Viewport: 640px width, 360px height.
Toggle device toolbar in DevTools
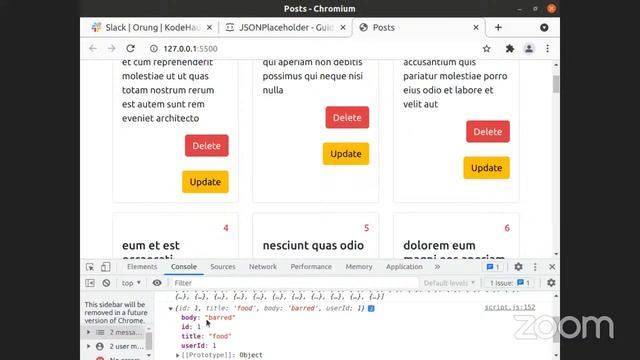[106, 267]
